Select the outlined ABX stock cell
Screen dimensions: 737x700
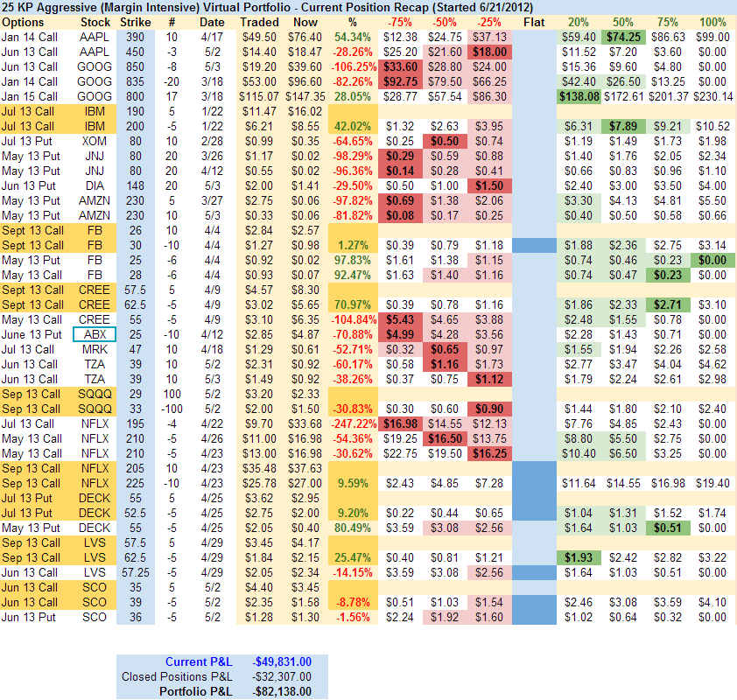(95, 334)
